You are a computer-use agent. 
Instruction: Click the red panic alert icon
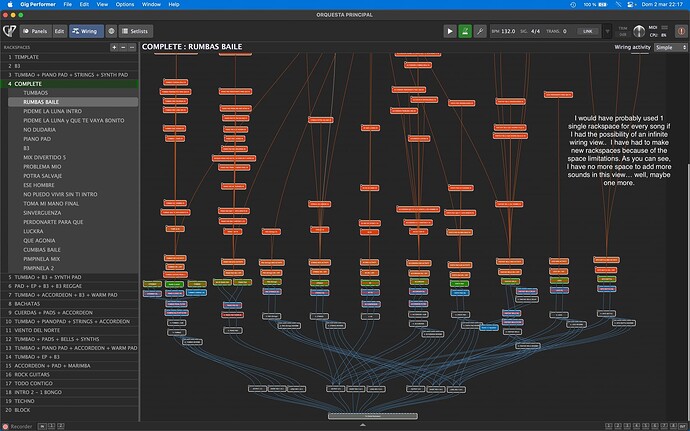tap(681, 31)
